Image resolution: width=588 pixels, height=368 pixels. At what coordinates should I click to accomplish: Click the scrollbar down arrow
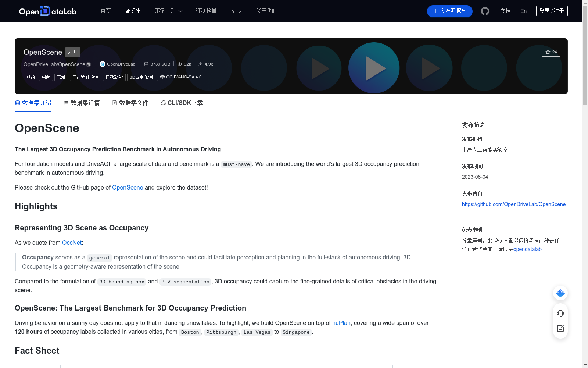pyautogui.click(x=585, y=365)
